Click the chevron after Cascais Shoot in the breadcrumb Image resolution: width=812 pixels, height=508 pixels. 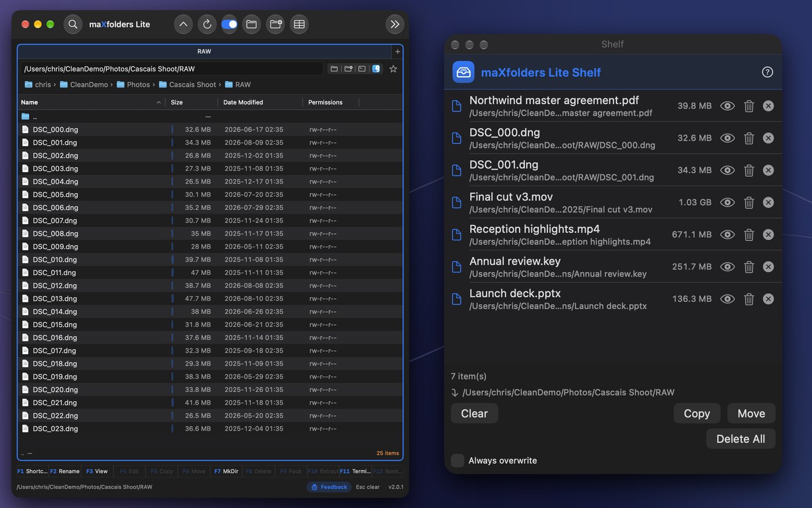220,85
